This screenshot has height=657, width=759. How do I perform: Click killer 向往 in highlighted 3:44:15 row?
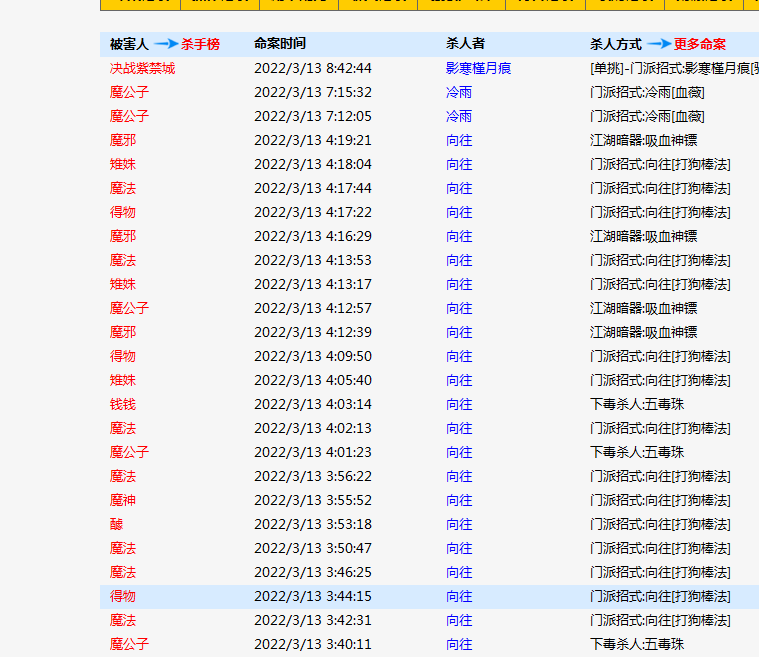(x=459, y=596)
